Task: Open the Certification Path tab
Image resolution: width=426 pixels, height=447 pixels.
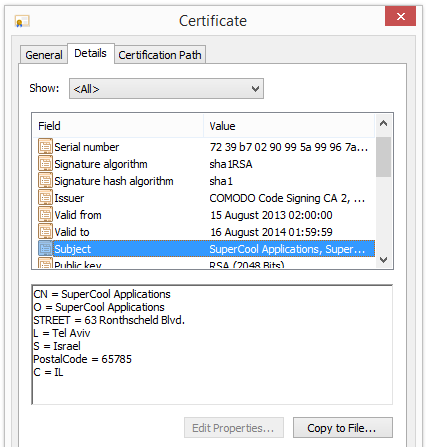Action: 160,55
